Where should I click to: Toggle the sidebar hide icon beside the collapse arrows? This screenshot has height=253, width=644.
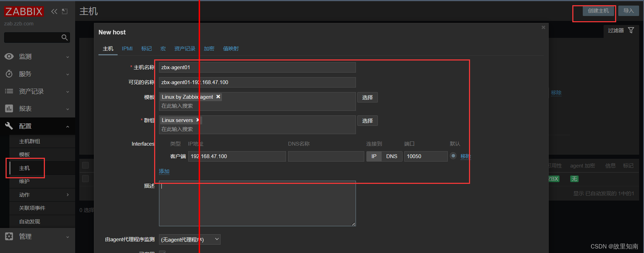65,11
